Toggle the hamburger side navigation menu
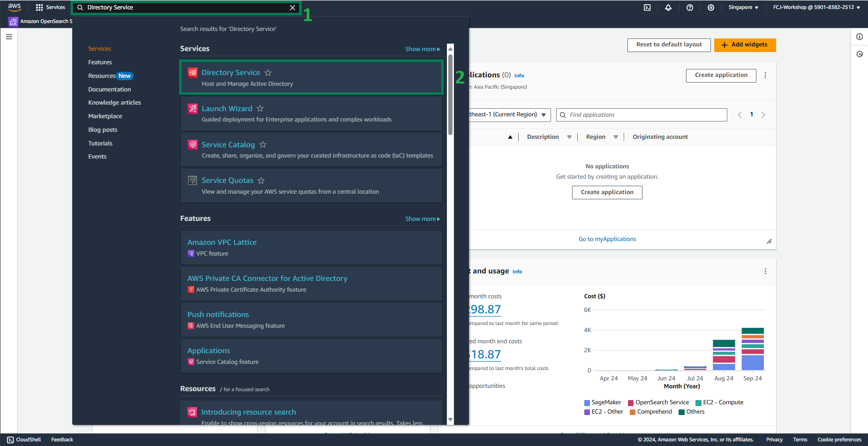The image size is (868, 446). click(9, 37)
